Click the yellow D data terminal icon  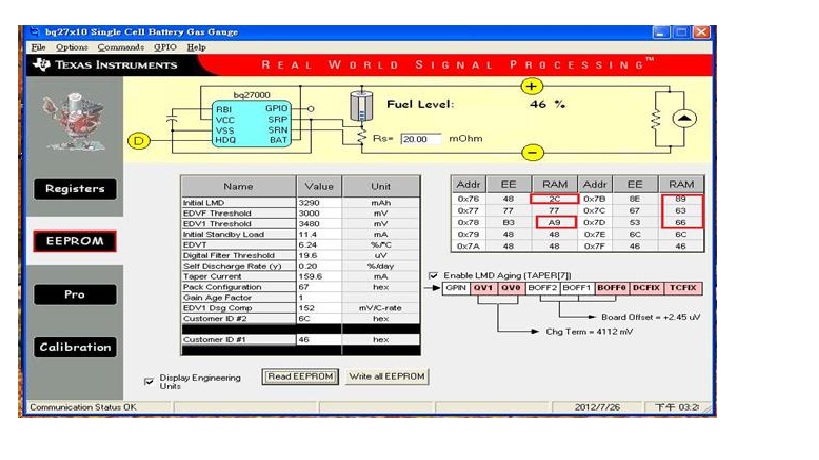139,140
